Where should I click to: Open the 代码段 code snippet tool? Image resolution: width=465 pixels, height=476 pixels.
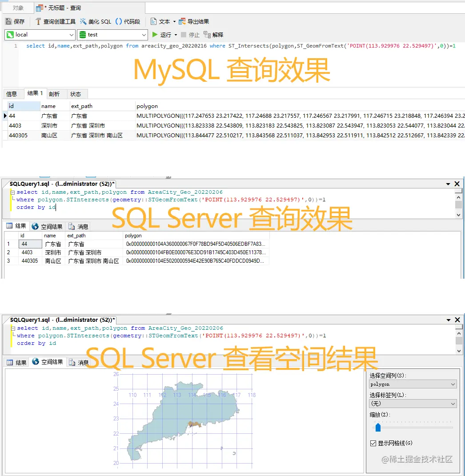coord(128,21)
